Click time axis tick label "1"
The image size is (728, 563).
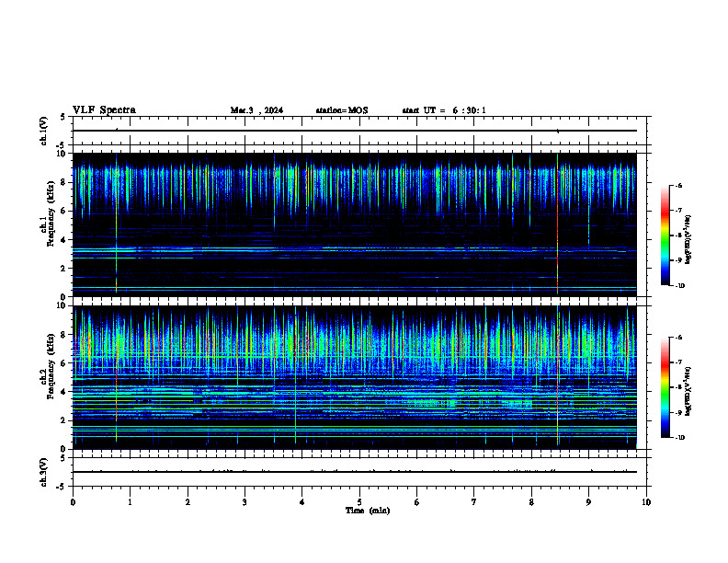(x=130, y=502)
